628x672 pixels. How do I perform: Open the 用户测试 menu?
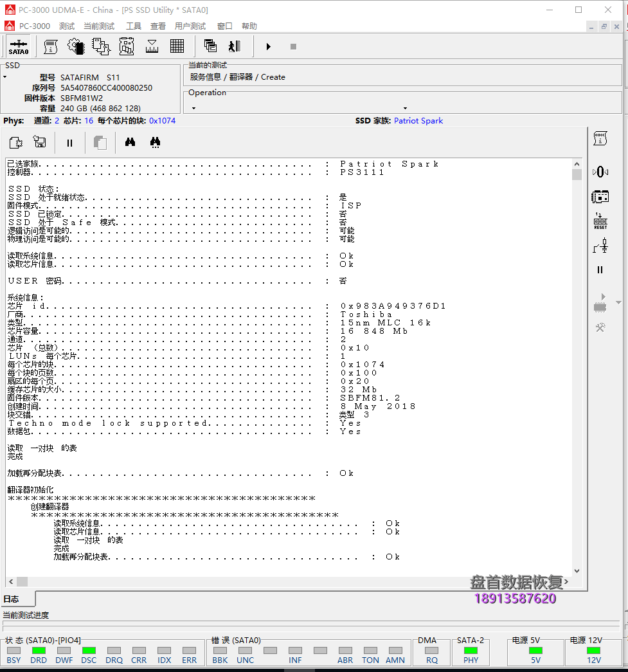pos(190,26)
